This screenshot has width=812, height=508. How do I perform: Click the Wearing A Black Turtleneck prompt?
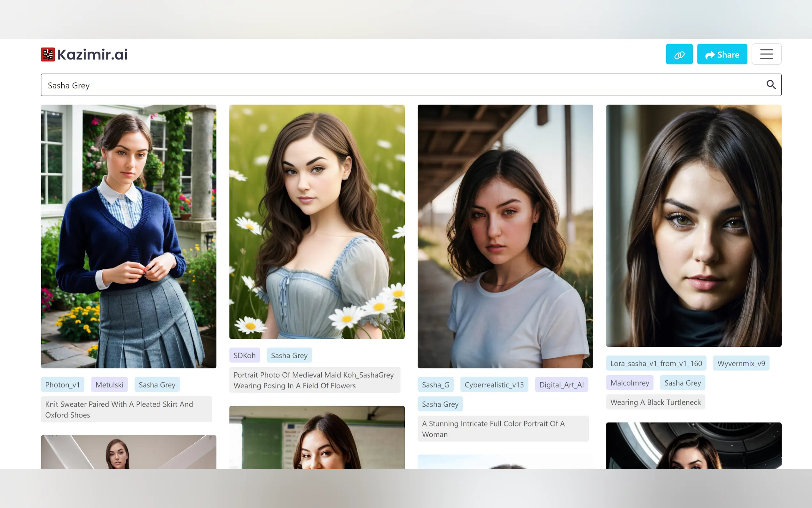[655, 402]
